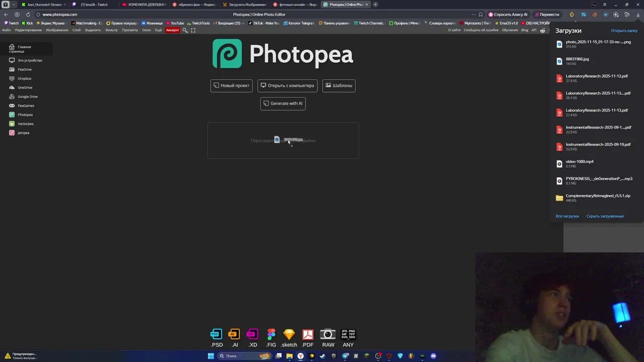Open the .sketch format icon
The width and height of the screenshot is (644, 362).
point(289,338)
